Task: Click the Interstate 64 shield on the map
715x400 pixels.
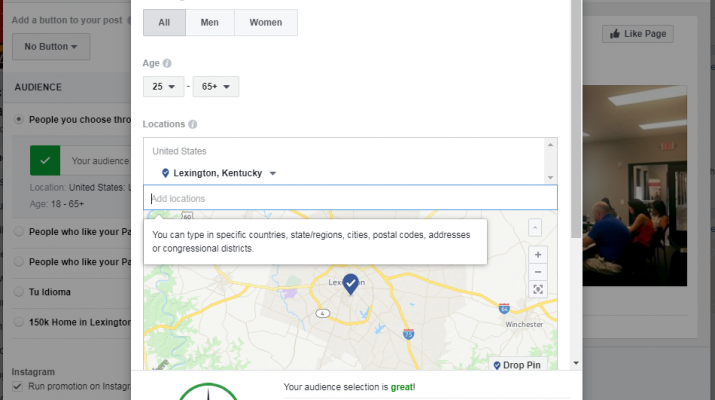Action: point(504,309)
